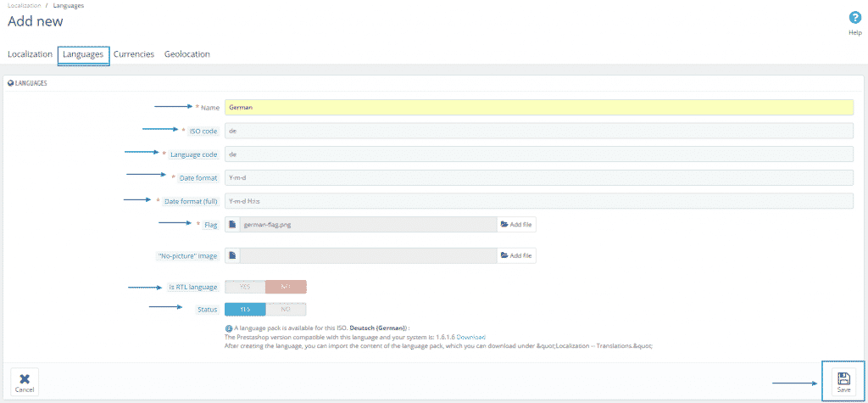868x403 pixels.
Task: Switch to the Currencies tab
Action: click(134, 54)
